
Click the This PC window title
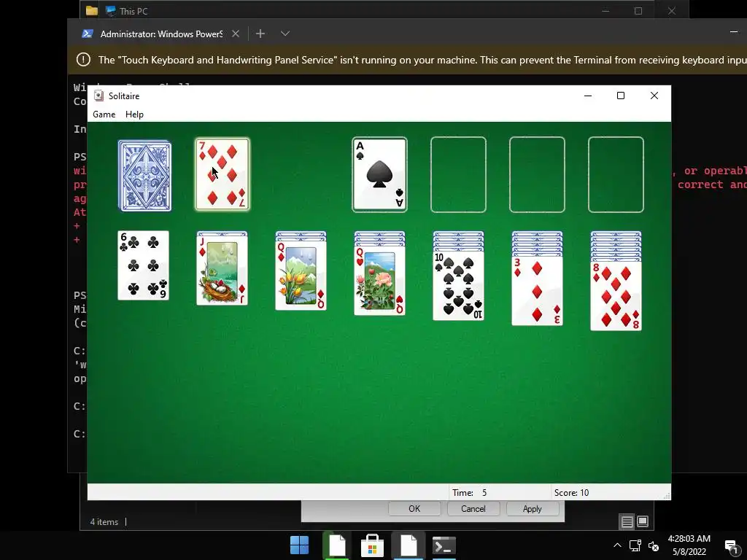tap(133, 11)
